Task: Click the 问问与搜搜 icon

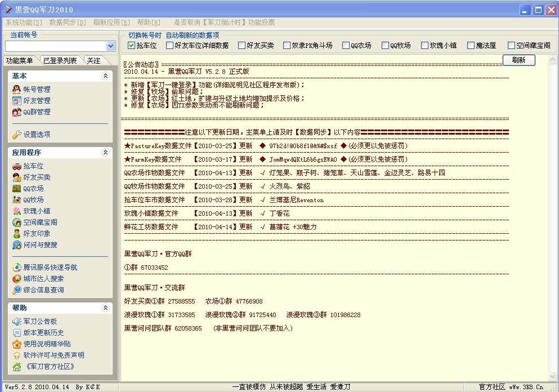Action: tap(17, 245)
